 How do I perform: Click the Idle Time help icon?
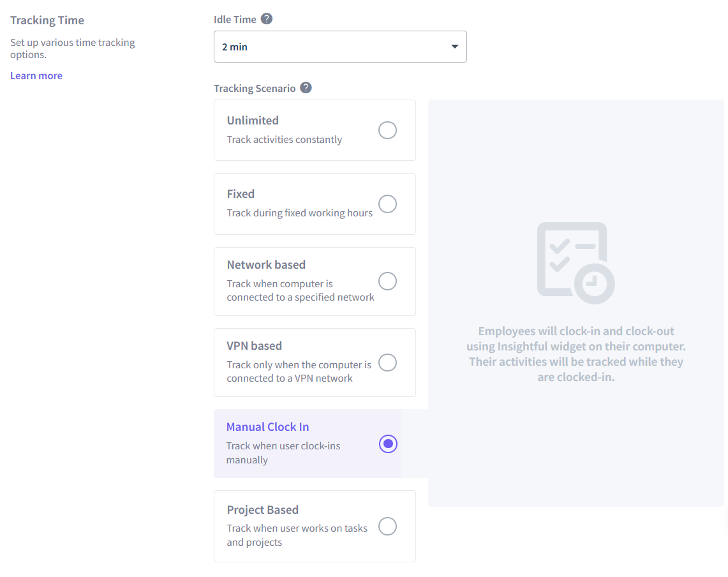[x=267, y=19]
